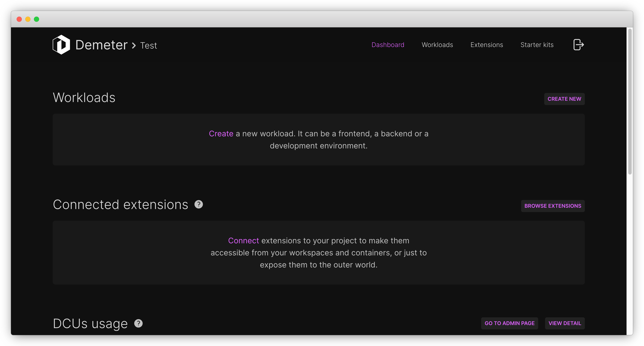
Task: Switch to the Extensions nav item
Action: coord(487,45)
